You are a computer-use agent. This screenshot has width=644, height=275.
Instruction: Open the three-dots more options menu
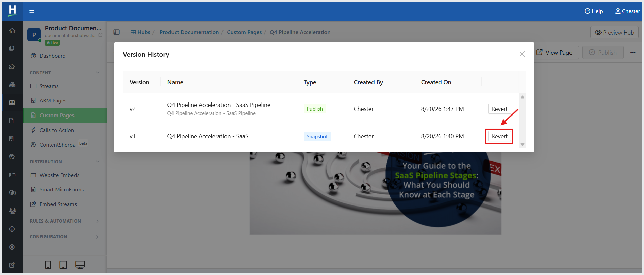(633, 52)
